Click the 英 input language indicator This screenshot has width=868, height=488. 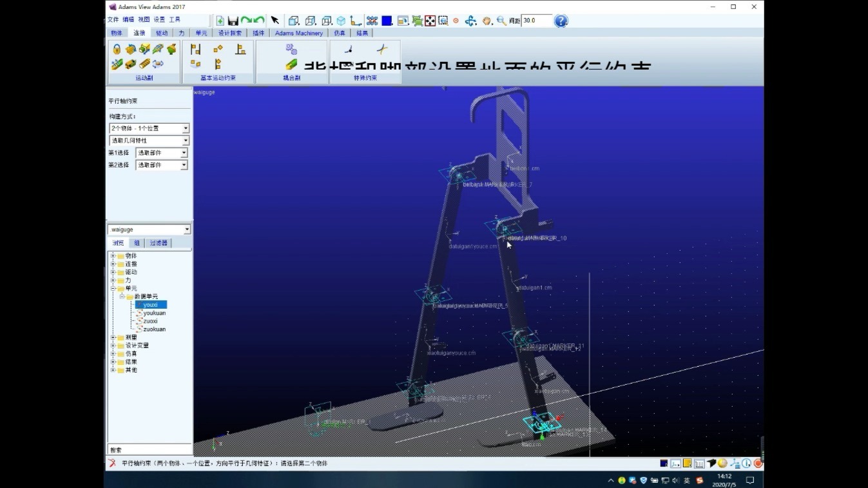(x=687, y=480)
